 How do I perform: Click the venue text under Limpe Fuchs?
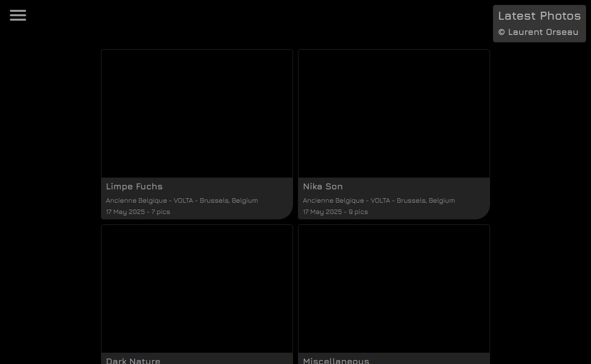182,200
